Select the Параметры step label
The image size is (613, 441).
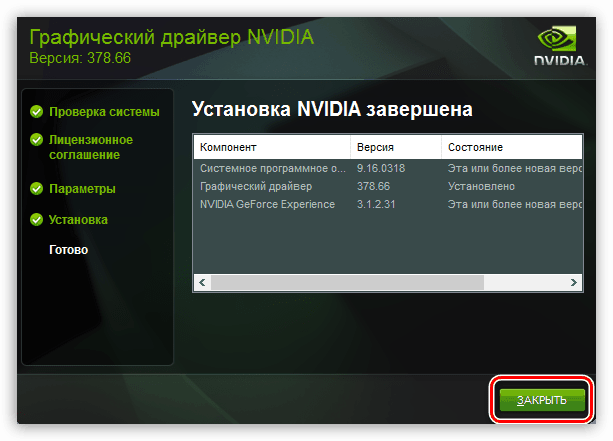[82, 189]
